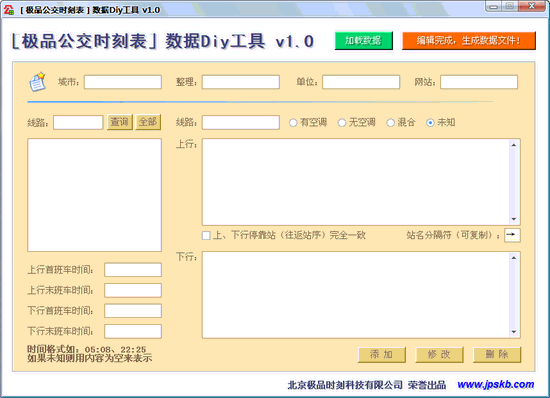The height and width of the screenshot is (398, 550).
Task: Select the 有空调 radio button
Action: (293, 123)
